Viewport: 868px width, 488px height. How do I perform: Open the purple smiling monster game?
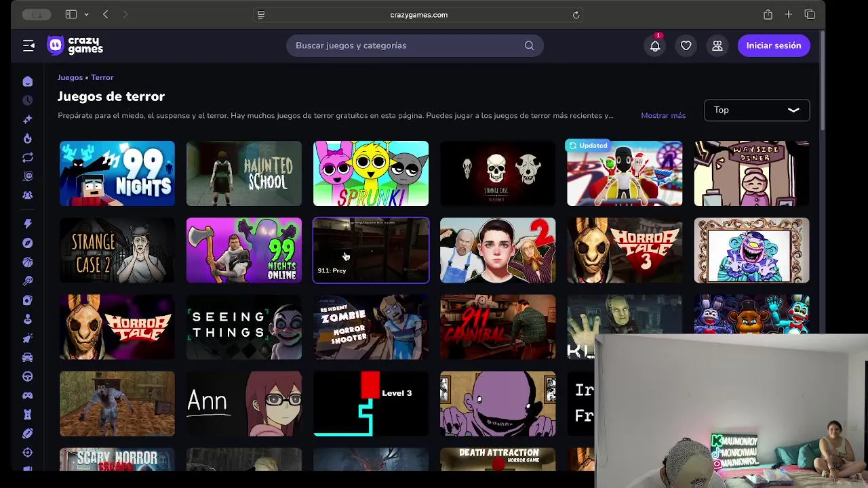(x=498, y=403)
